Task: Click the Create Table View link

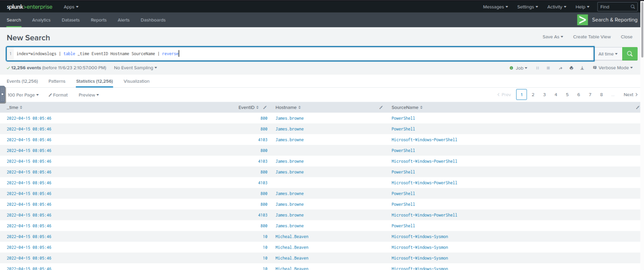Action: (592, 37)
